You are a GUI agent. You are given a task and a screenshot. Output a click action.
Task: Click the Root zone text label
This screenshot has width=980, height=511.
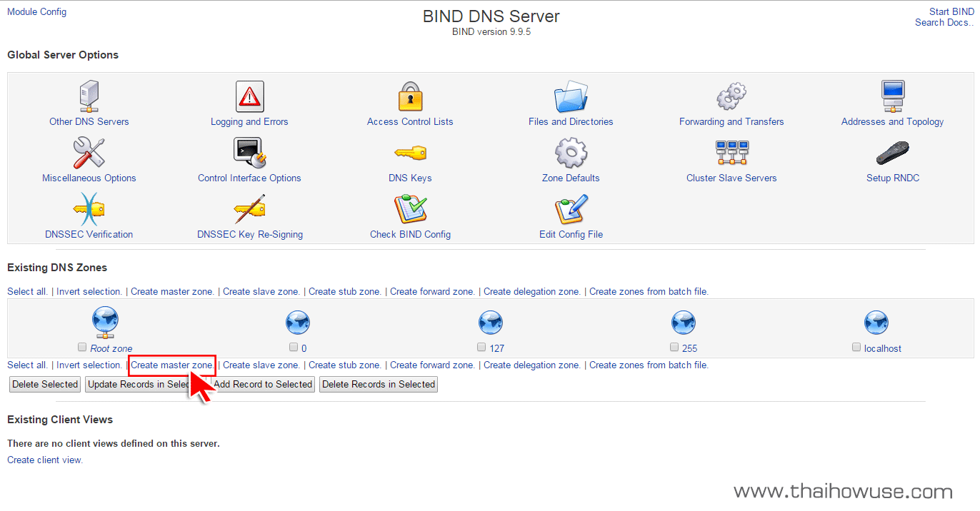click(x=111, y=349)
